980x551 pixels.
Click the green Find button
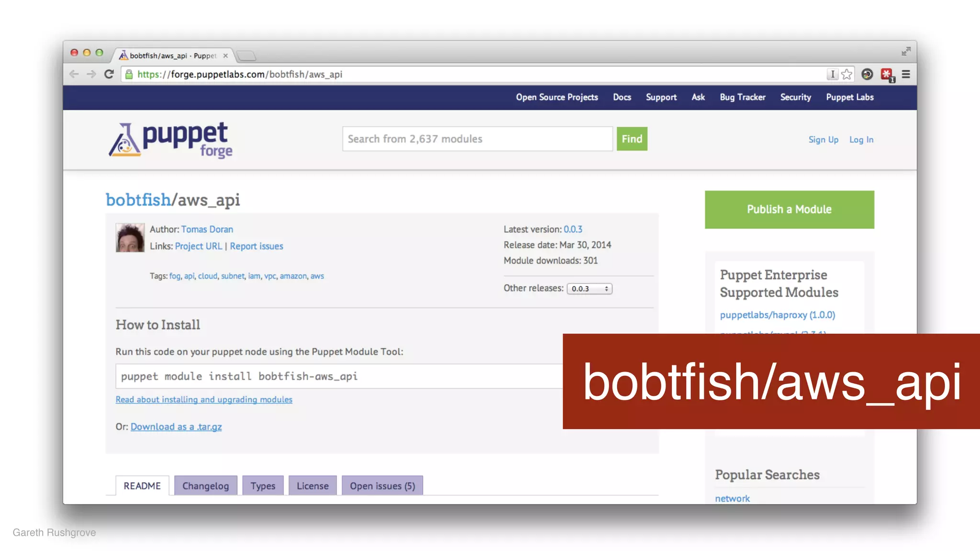(632, 139)
